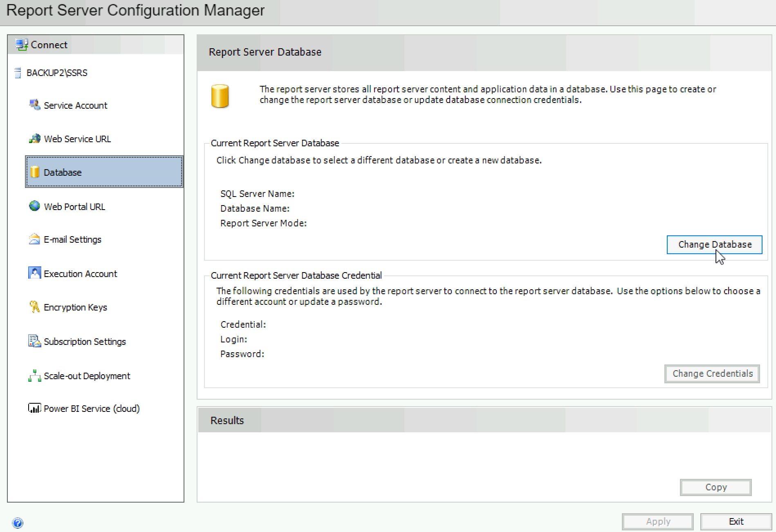Image resolution: width=776 pixels, height=532 pixels.
Task: Click the Report Server Database header
Action: point(484,53)
